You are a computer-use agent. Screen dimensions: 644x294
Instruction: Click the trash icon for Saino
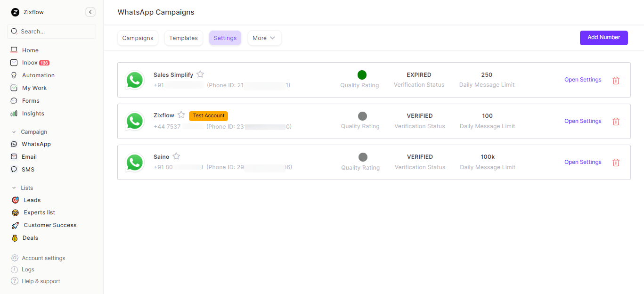pyautogui.click(x=616, y=163)
